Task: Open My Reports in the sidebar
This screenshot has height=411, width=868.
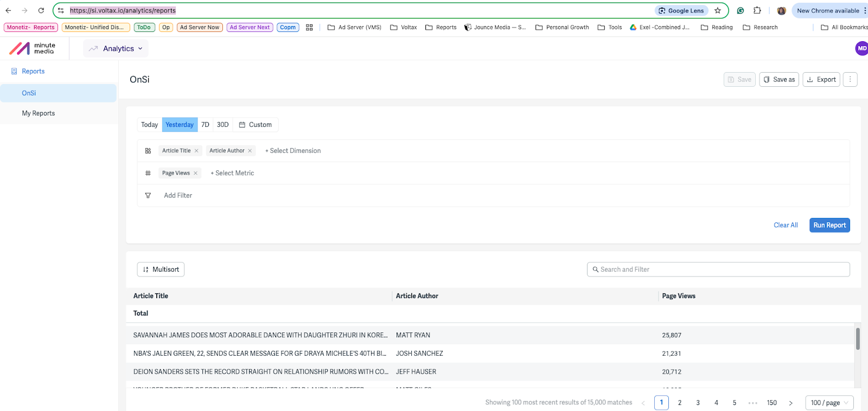Action: pos(39,113)
